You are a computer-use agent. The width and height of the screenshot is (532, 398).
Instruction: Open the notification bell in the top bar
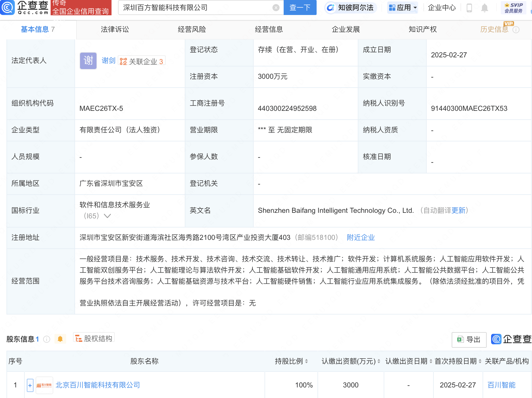point(484,8)
